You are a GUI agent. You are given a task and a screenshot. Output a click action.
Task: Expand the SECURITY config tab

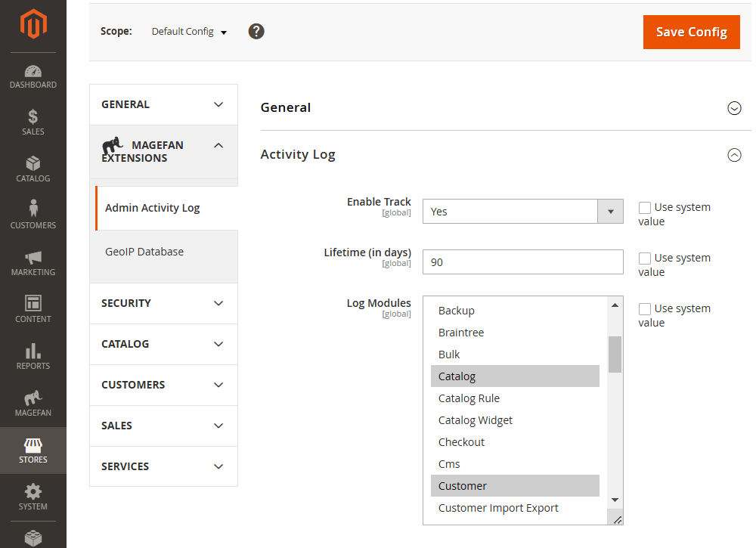pyautogui.click(x=163, y=303)
